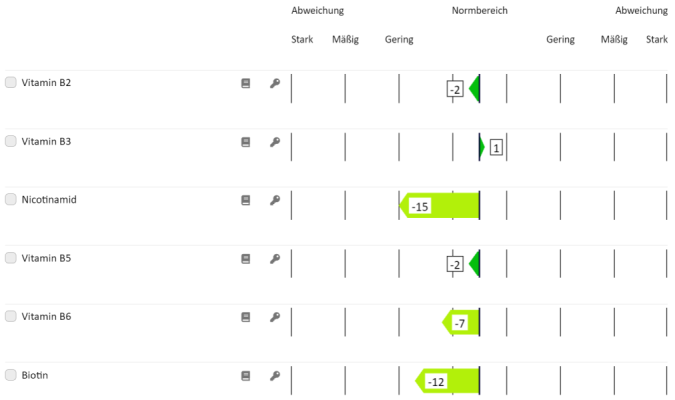
Task: Click the key icon in the Nicotinamid row
Action: click(x=274, y=200)
